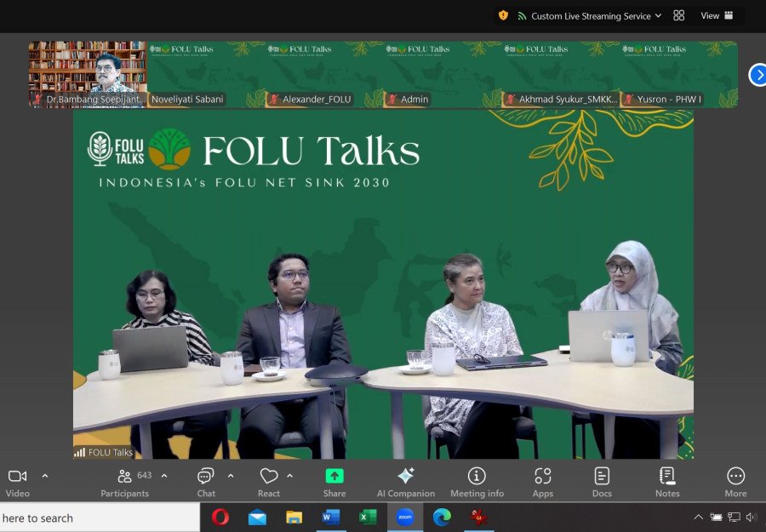Show next participants with the right arrow

[x=757, y=75]
